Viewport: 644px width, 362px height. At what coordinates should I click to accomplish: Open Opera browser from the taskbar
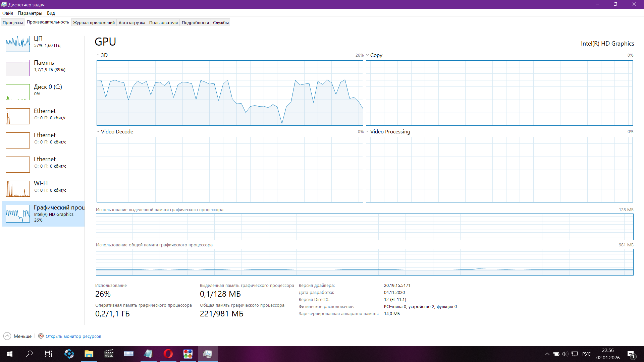(x=168, y=354)
